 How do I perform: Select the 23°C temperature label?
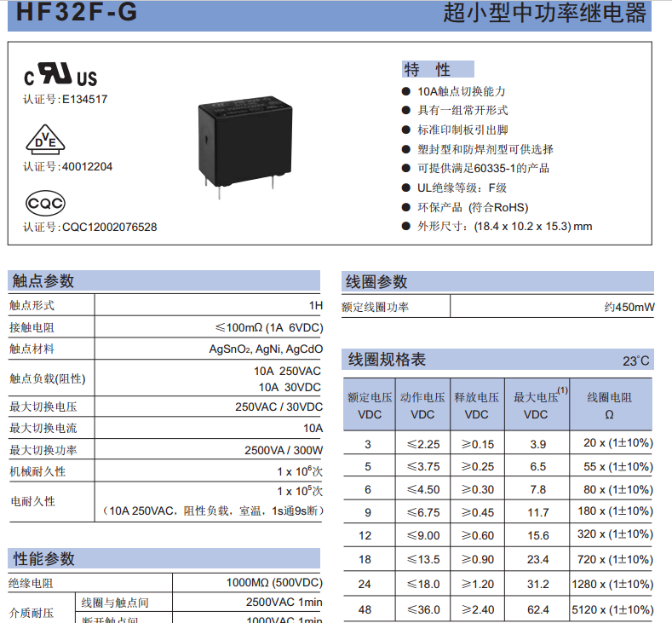tap(636, 361)
